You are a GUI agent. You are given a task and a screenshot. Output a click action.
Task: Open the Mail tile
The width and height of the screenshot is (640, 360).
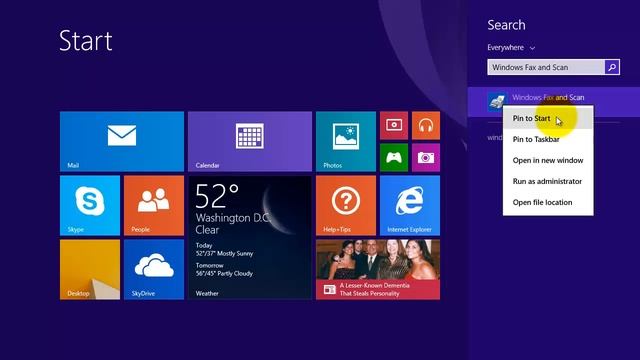[122, 141]
